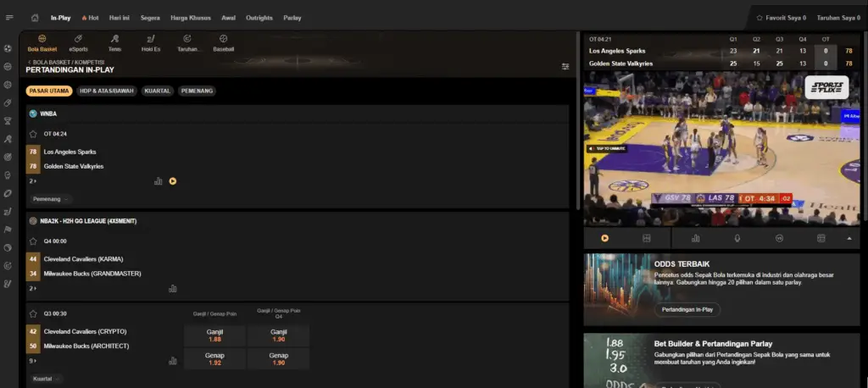Select the HDP & ATAS/BAWAH market filter
The height and width of the screenshot is (388, 868).
106,91
